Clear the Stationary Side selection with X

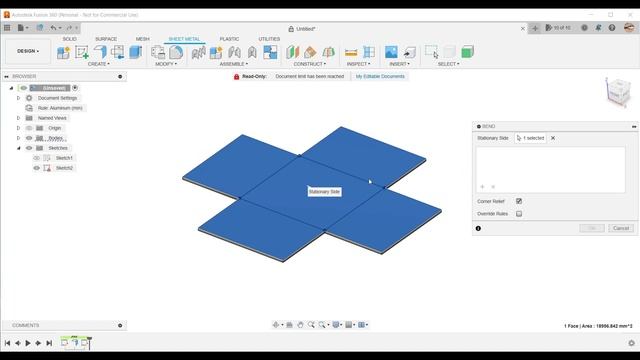pyautogui.click(x=553, y=138)
